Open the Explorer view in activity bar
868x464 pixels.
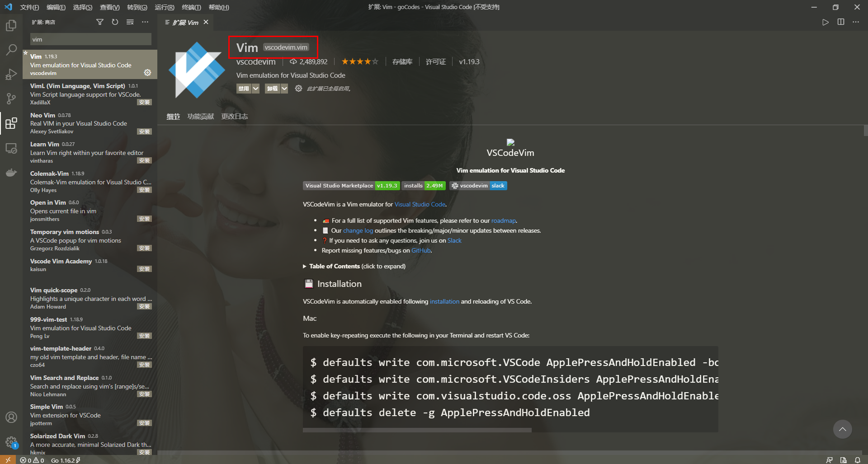[11, 25]
